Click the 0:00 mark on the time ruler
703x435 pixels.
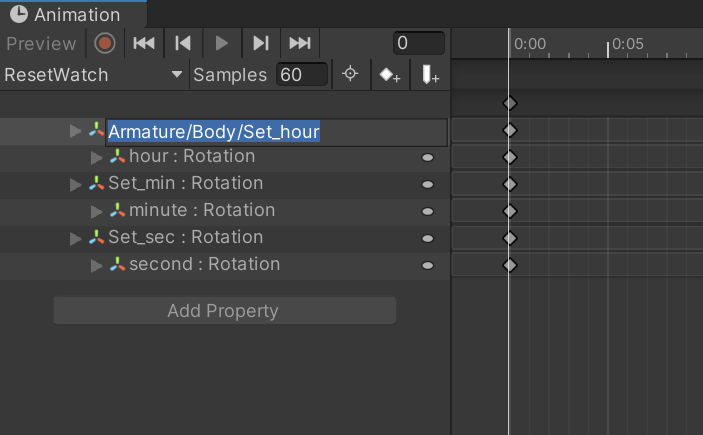click(x=530, y=44)
